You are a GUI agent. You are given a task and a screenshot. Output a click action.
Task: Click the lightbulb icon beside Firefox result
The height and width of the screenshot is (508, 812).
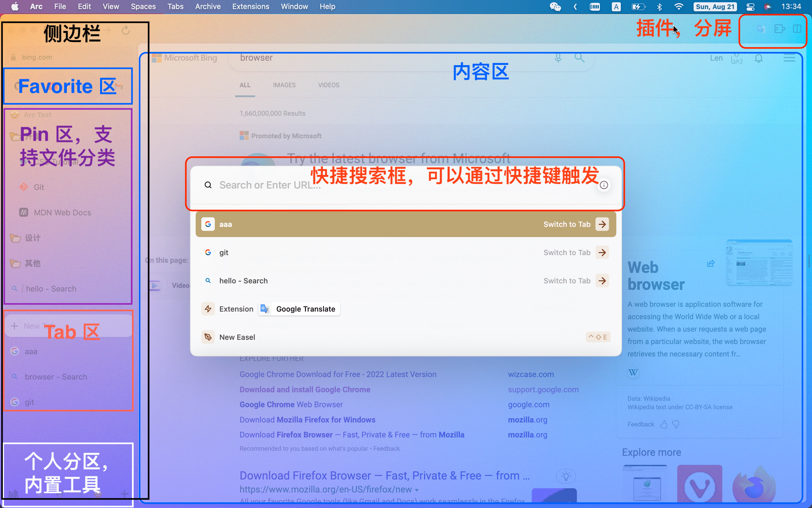(566, 476)
